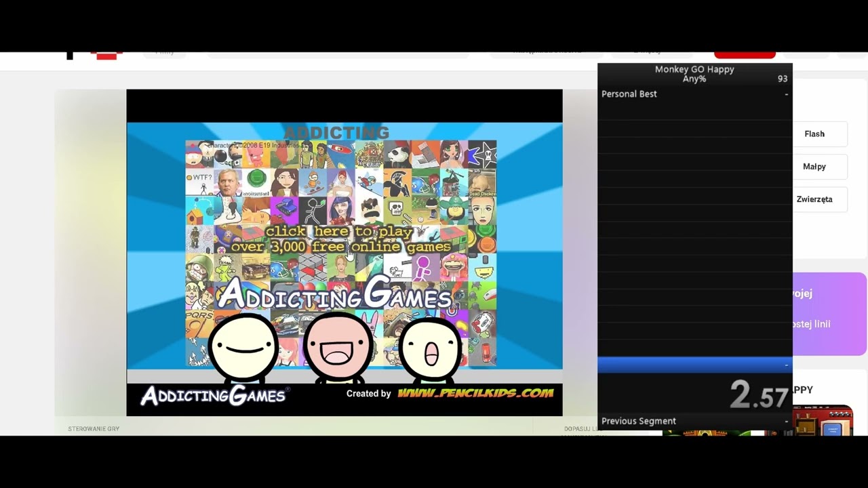
Task: Click the red top-down car tile
Action: pos(484,352)
